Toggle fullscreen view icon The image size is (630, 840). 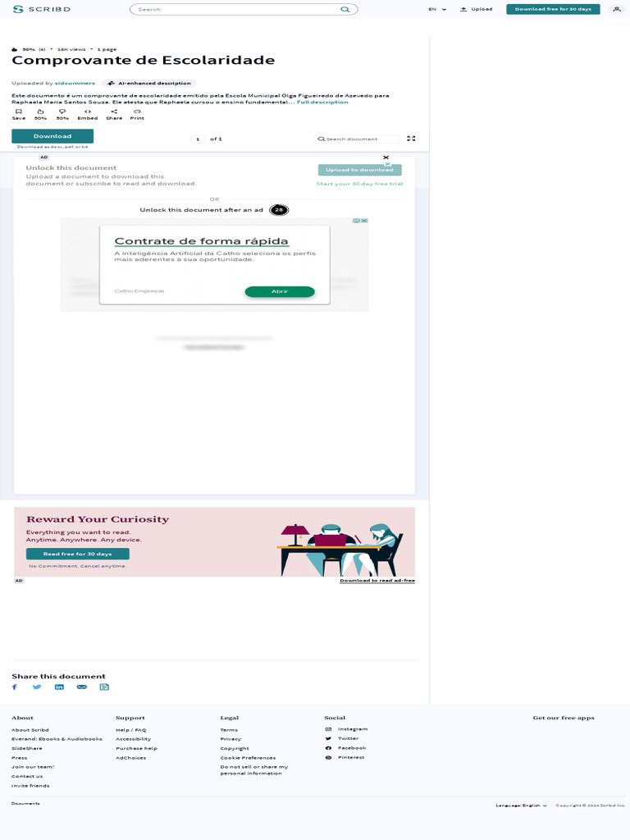[411, 138]
